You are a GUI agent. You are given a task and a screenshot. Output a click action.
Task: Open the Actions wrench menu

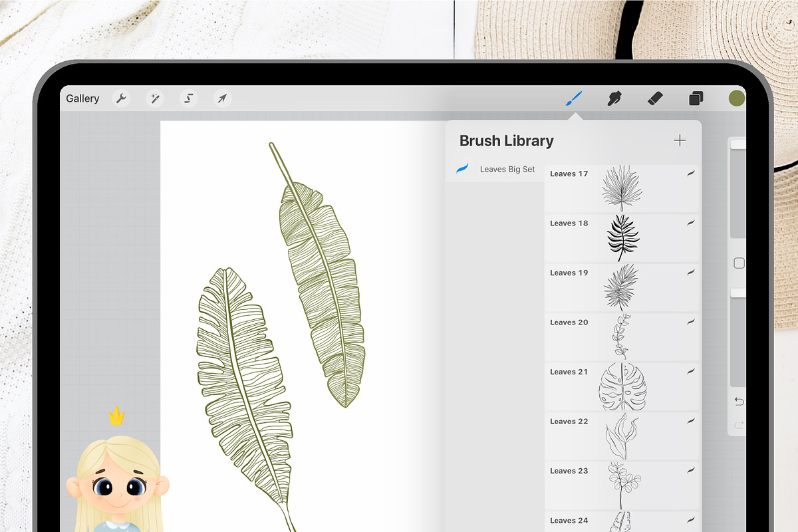tap(121, 98)
